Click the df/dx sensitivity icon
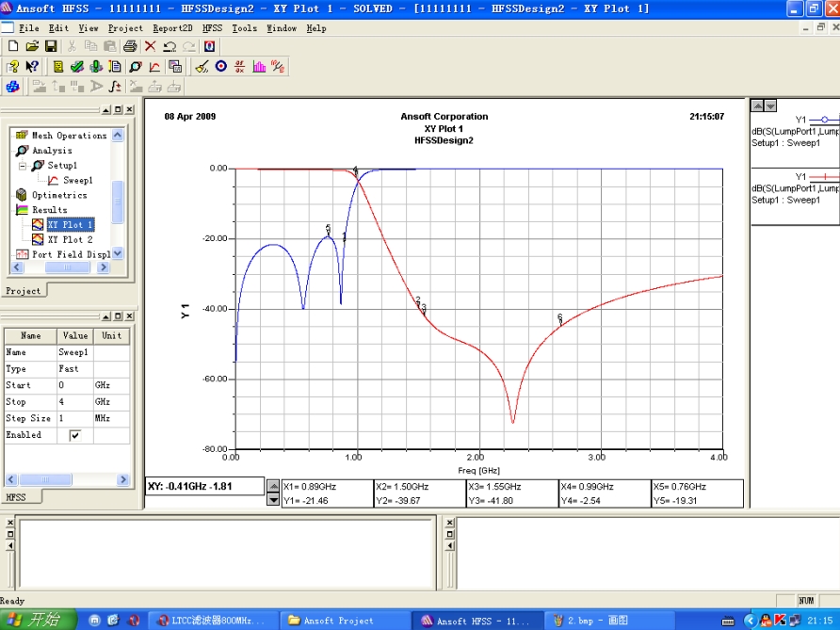This screenshot has height=630, width=840. point(239,67)
